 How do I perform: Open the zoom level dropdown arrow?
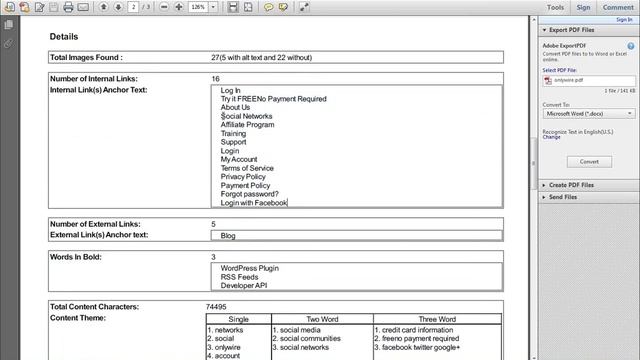[213, 7]
